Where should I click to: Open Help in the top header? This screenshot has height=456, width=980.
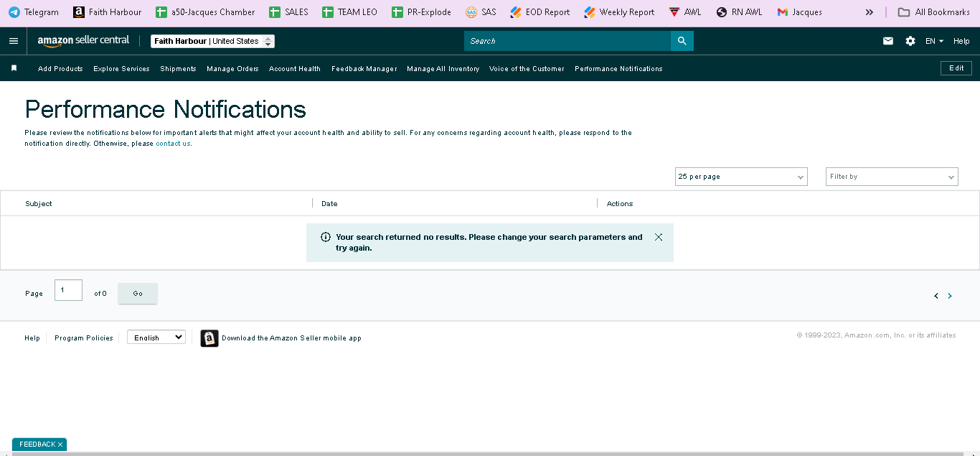961,41
